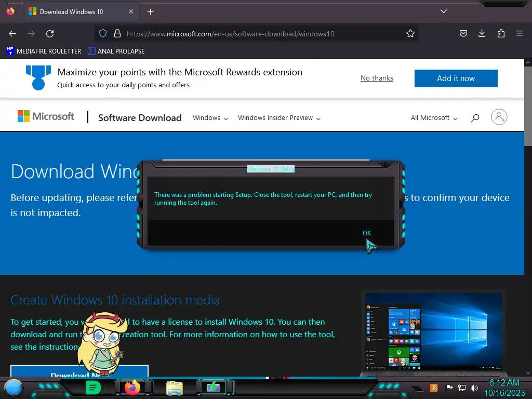Viewport: 532px width, 399px height.
Task: Click the volume speaker tray icon
Action: click(474, 388)
